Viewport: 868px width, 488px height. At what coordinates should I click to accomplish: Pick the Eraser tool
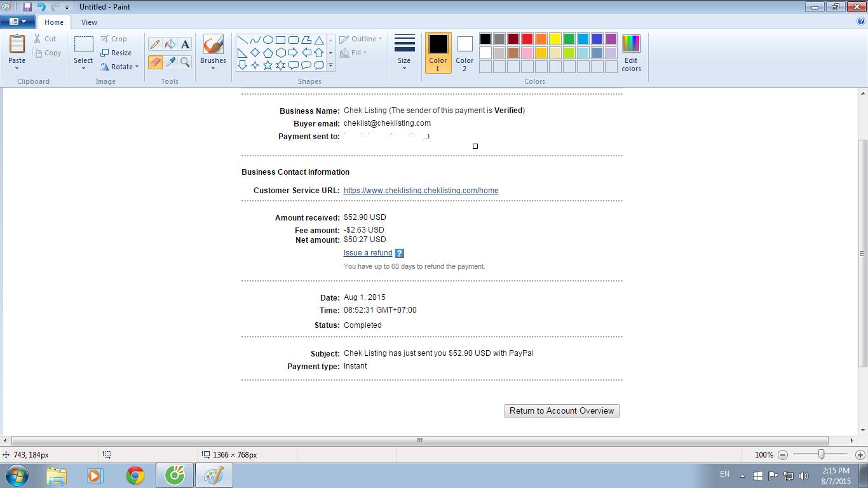[155, 62]
